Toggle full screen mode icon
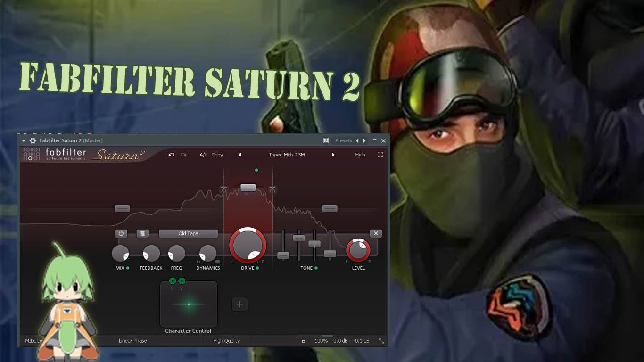This screenshot has width=644, height=362. point(380,155)
